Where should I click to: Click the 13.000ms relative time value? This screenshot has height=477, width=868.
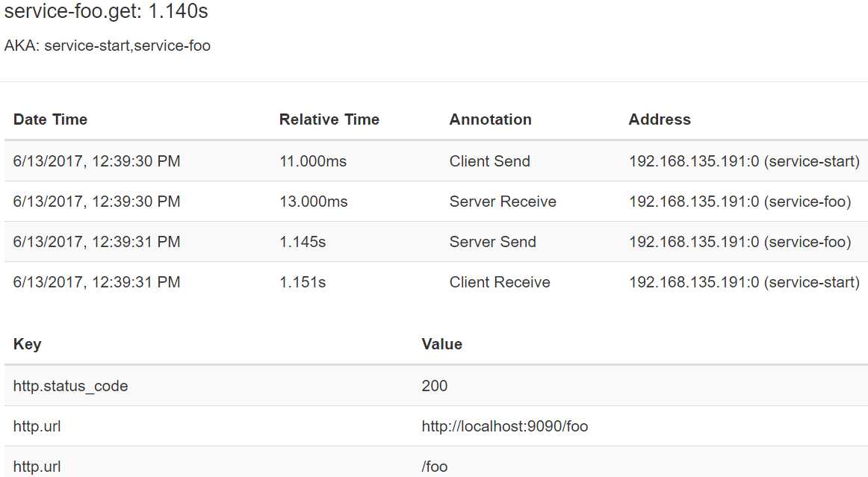click(314, 202)
